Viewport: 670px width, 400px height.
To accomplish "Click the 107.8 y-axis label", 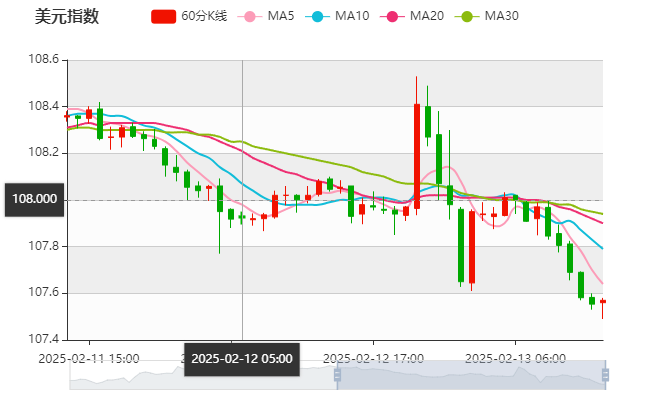I will (x=44, y=246).
